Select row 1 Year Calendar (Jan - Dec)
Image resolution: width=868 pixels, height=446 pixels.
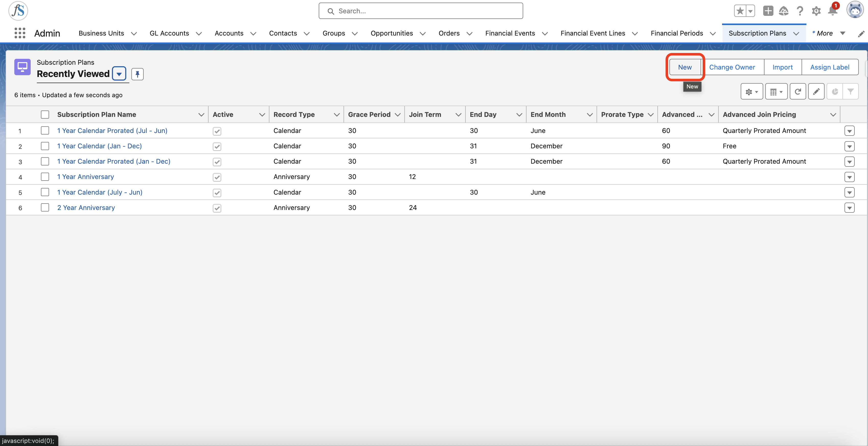point(45,146)
